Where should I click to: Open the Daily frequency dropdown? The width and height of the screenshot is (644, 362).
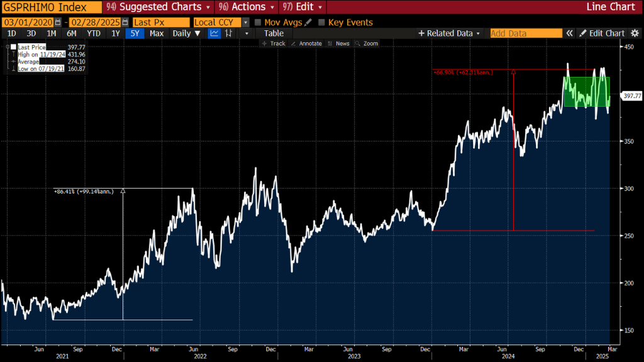tap(186, 34)
